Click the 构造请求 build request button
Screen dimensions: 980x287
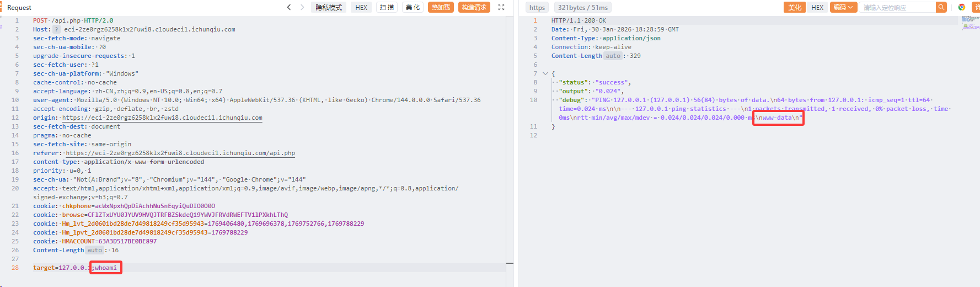(474, 7)
